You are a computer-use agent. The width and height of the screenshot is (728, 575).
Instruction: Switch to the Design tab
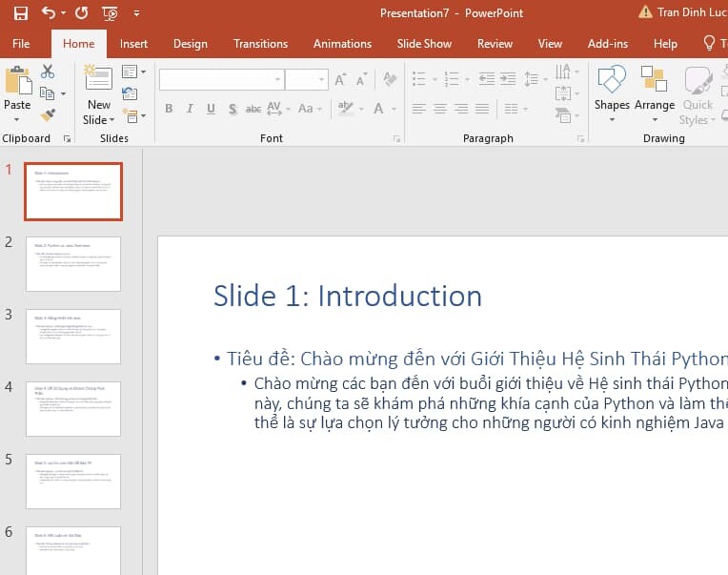[191, 44]
